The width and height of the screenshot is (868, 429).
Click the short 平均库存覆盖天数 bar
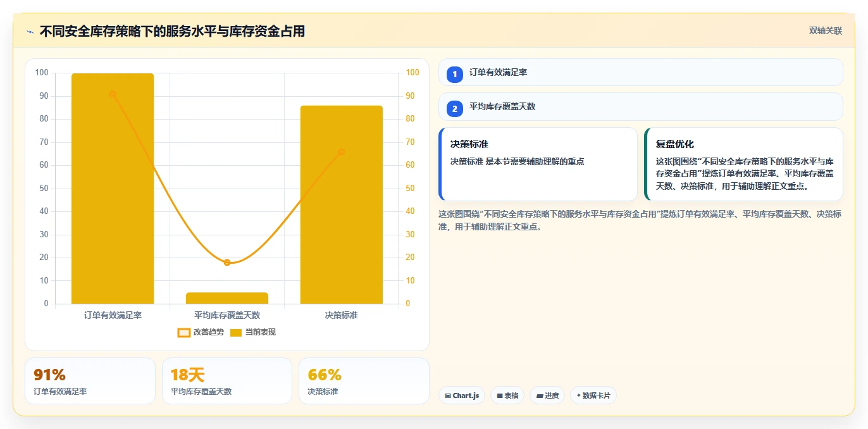tap(227, 298)
